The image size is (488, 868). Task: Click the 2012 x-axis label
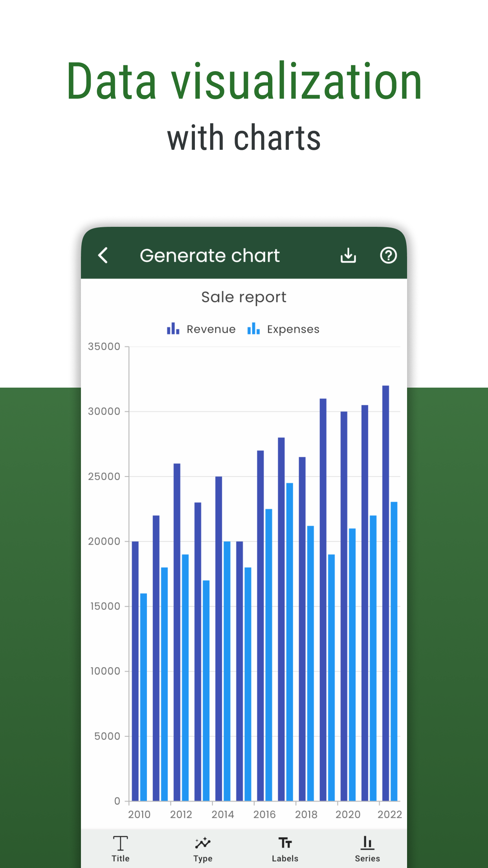181,815
